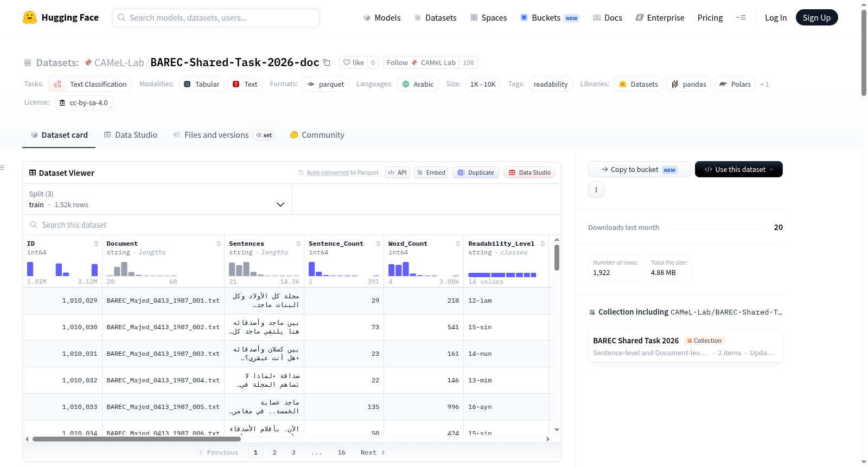Click the Readability_Level classes bar
The width and height of the screenshot is (868, 467).
pos(502,275)
